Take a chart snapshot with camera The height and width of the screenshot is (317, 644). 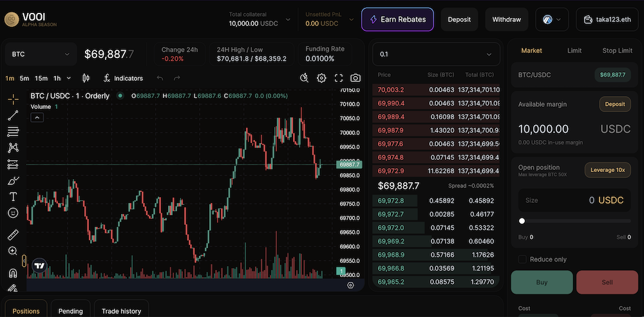355,78
